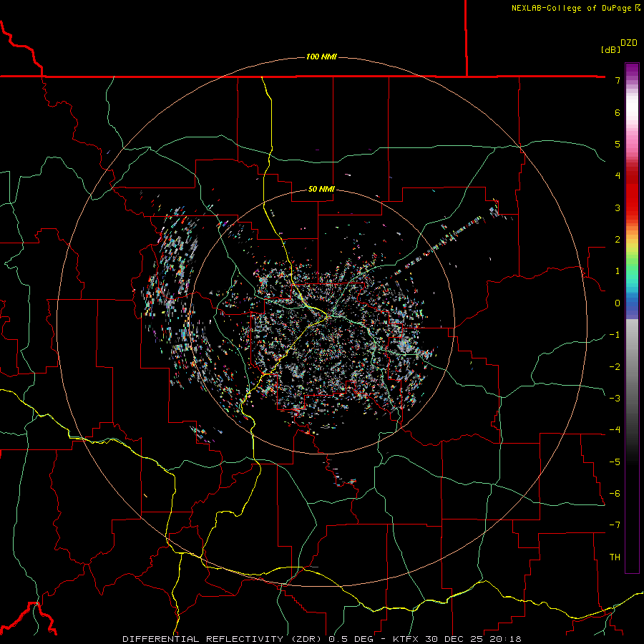Click the 2 value on the color scale

tap(618, 240)
